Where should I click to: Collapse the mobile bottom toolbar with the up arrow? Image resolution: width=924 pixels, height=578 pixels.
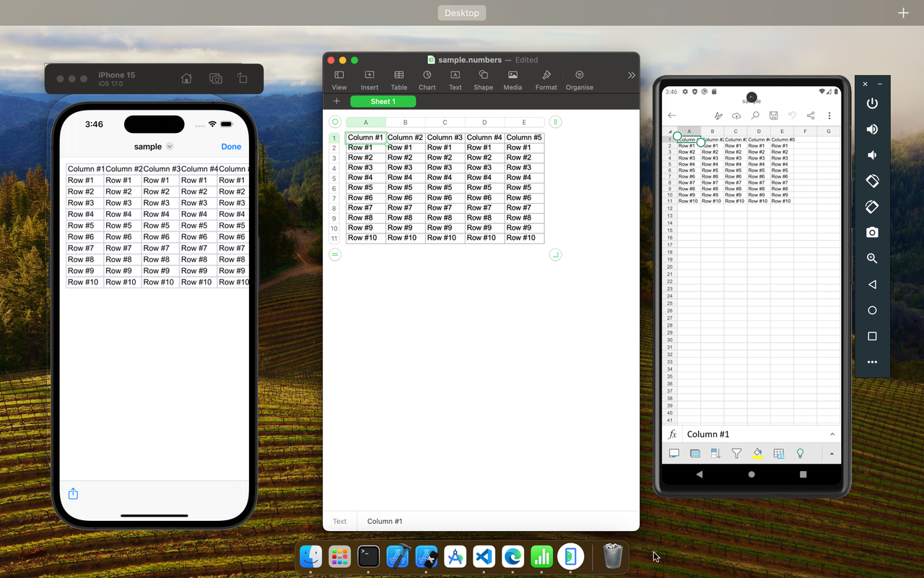click(831, 453)
